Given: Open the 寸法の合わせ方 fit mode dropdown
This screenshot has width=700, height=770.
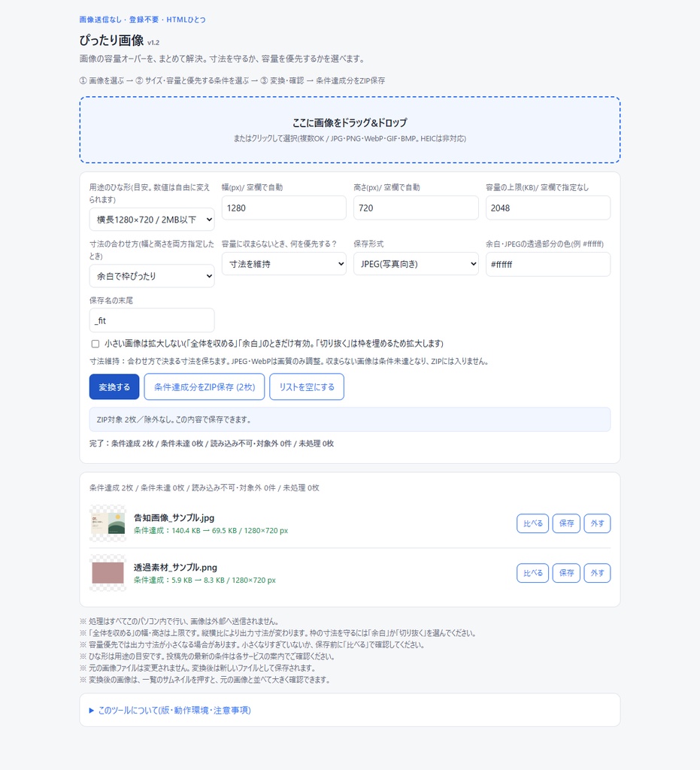Looking at the screenshot, I should (152, 276).
